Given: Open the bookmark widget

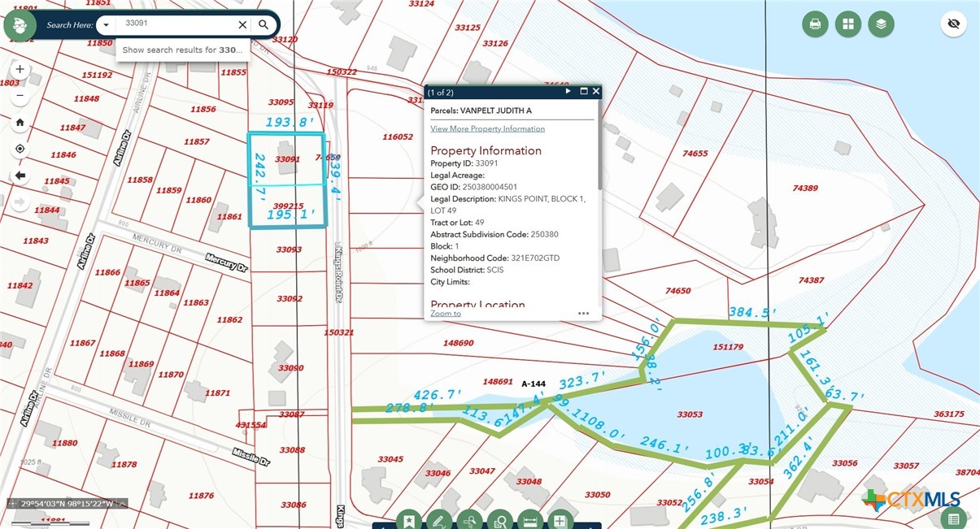Looking at the screenshot, I should (408, 520).
